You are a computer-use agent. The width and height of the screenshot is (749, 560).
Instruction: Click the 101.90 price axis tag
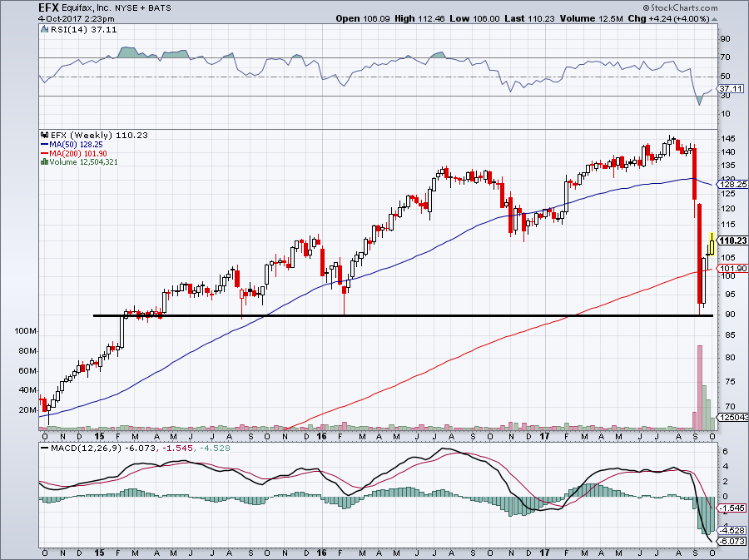(x=732, y=269)
